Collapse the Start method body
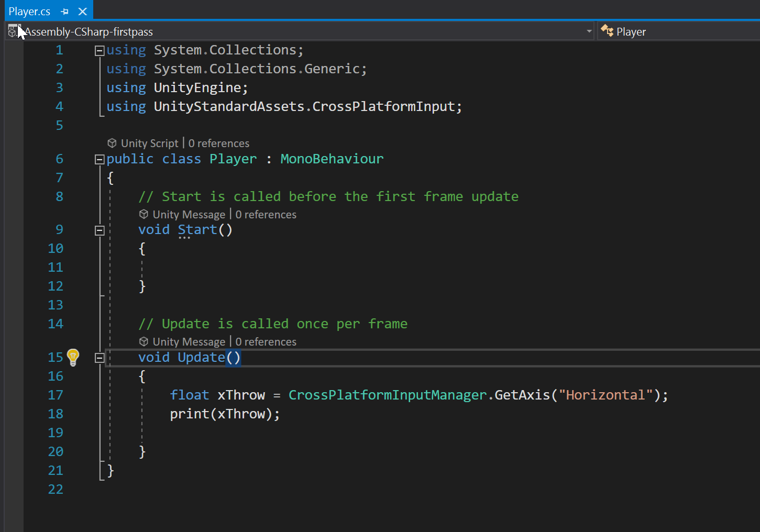This screenshot has height=532, width=760. 100,230
